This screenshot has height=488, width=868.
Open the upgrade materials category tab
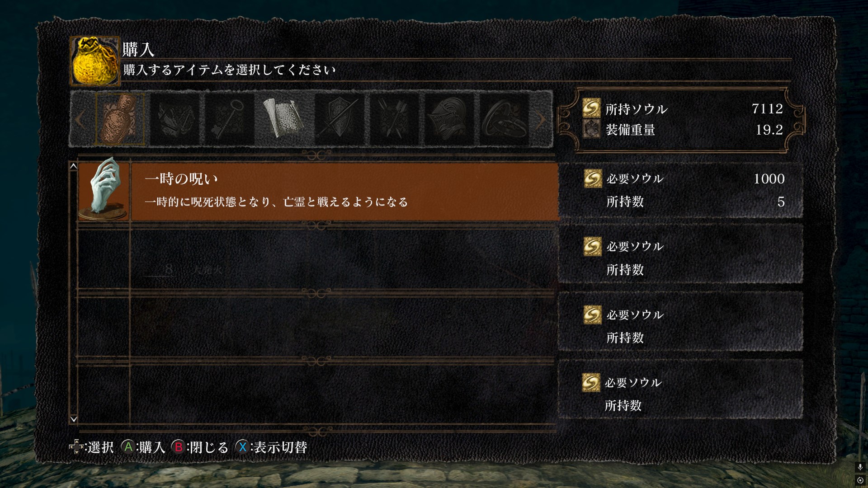click(x=175, y=119)
